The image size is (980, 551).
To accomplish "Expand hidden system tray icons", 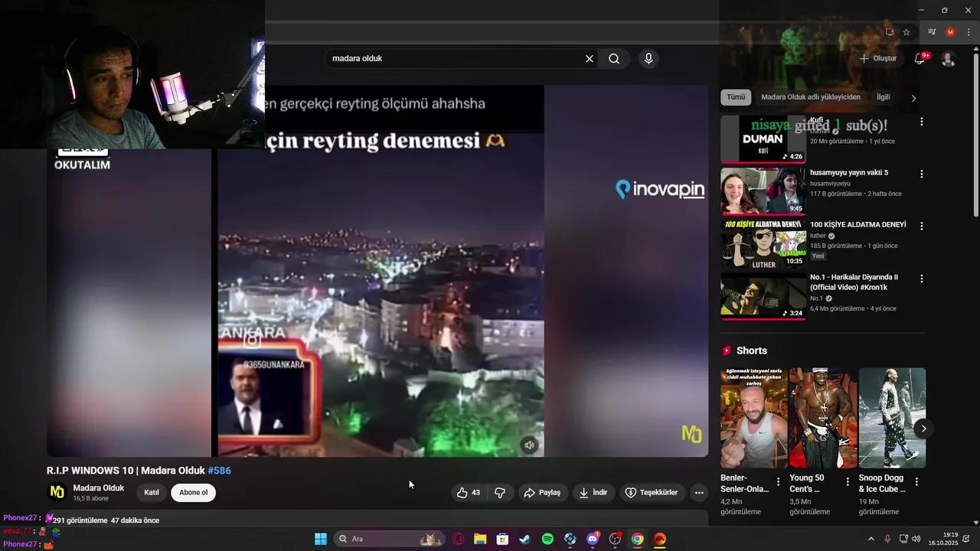I will click(x=871, y=539).
